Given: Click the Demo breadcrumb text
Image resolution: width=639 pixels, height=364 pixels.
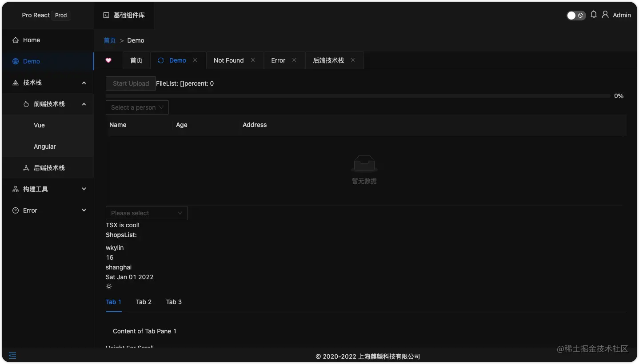Looking at the screenshot, I should tap(136, 40).
